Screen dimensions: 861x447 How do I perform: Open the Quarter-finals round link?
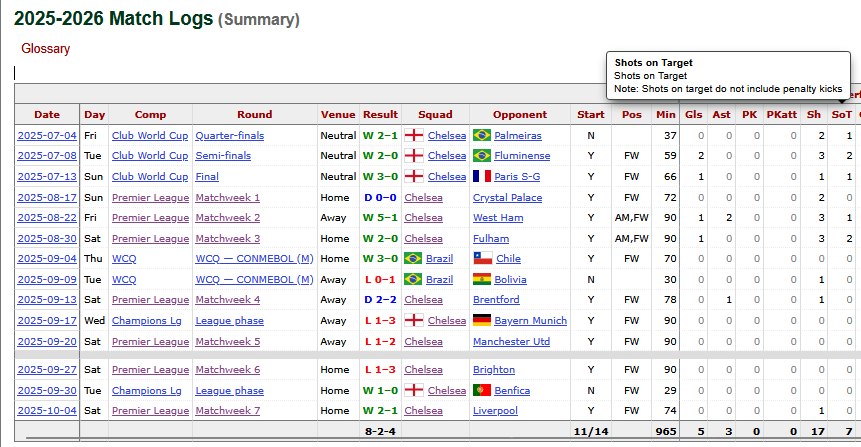click(x=230, y=136)
